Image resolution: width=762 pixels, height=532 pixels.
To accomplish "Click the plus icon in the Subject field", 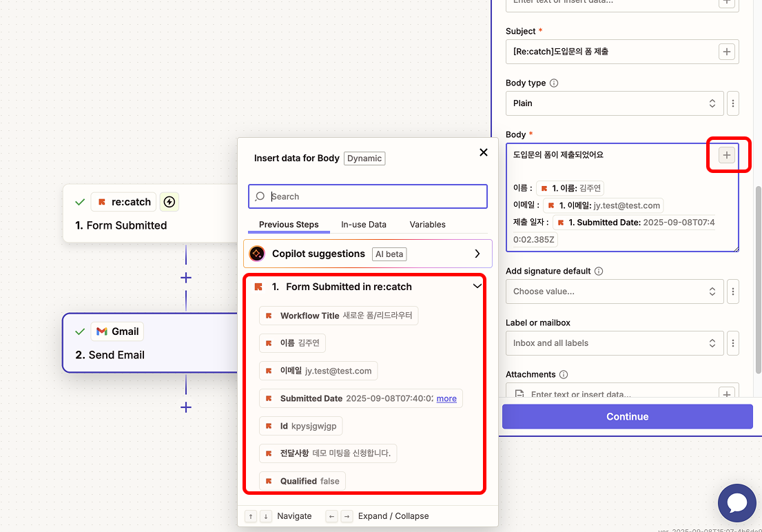I will click(726, 52).
